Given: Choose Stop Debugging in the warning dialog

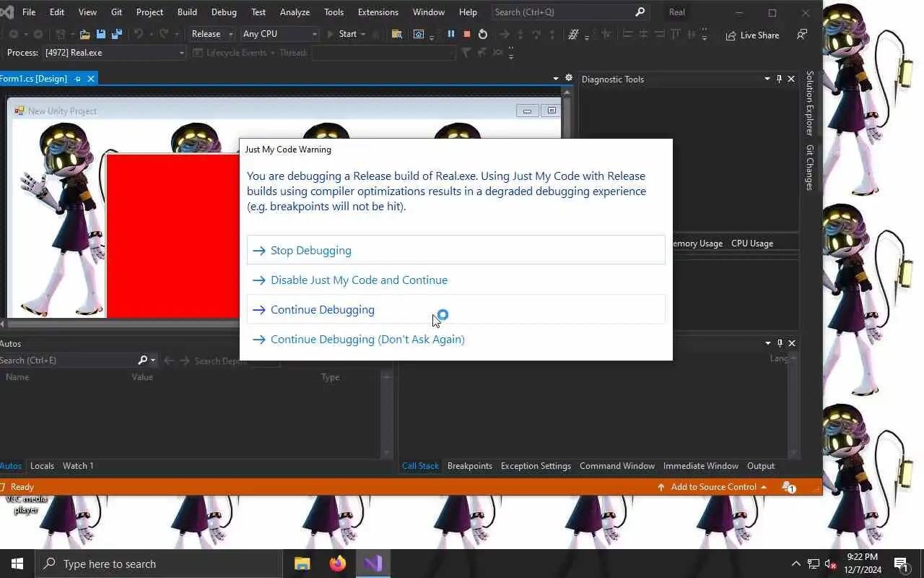Looking at the screenshot, I should [456, 250].
